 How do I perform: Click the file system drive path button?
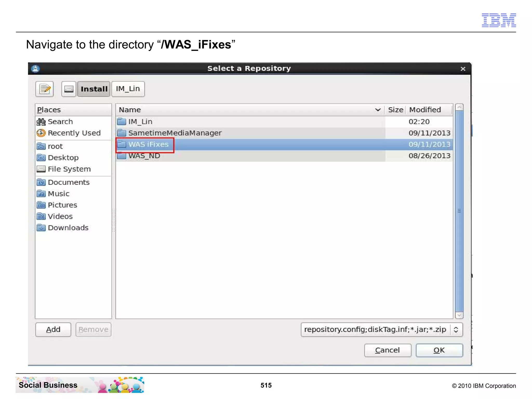[x=69, y=89]
